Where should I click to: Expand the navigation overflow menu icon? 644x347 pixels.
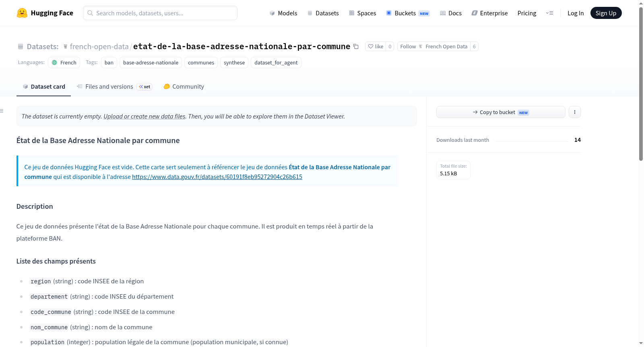[x=549, y=13]
